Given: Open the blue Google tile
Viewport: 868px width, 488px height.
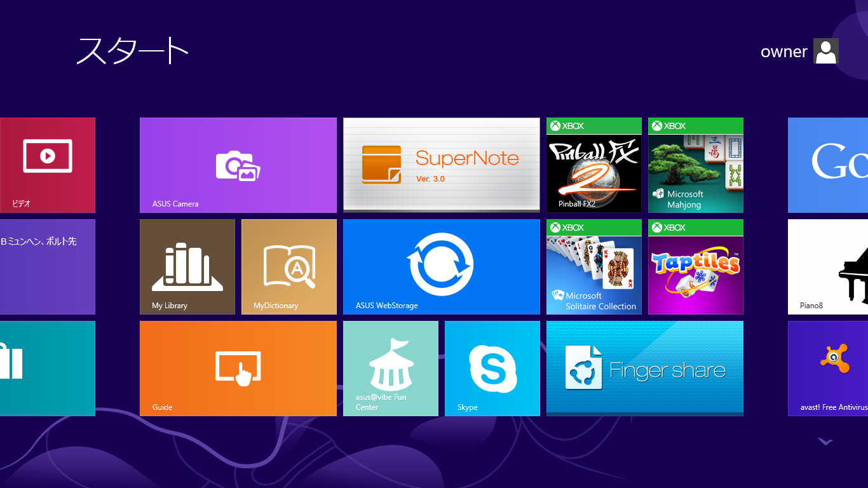Looking at the screenshot, I should tap(828, 165).
